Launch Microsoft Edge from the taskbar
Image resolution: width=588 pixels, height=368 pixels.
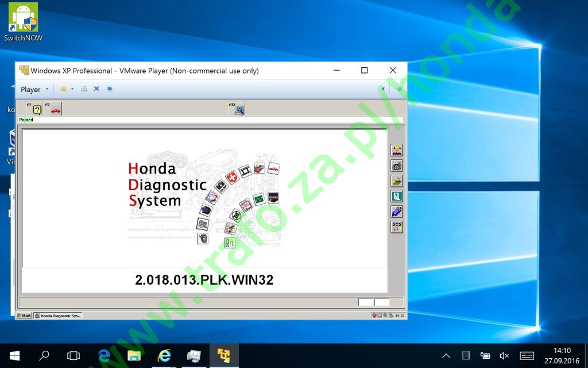coord(104,355)
